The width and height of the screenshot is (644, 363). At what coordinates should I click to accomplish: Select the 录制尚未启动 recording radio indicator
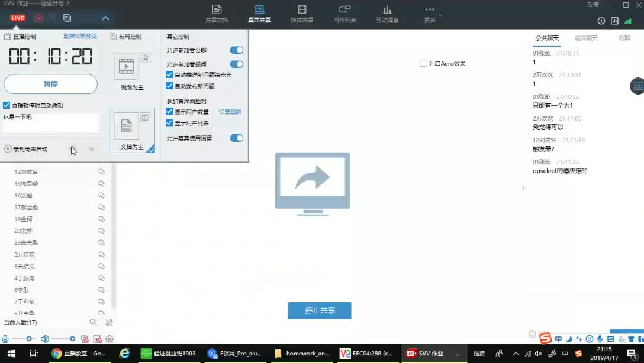click(7, 149)
